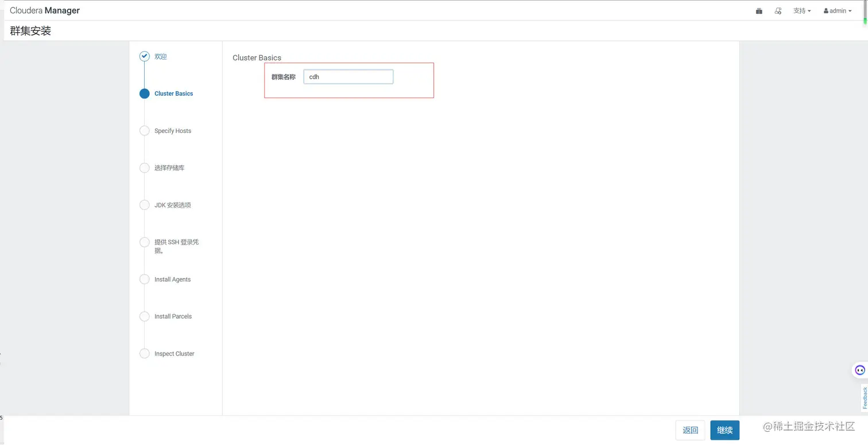This screenshot has width=868, height=445.
Task: Open the admin user dropdown
Action: pos(838,11)
